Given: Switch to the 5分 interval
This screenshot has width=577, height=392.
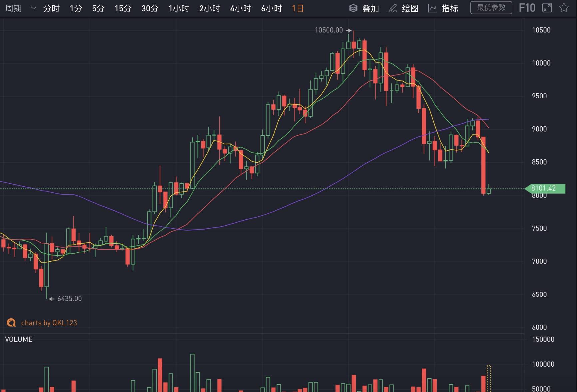Looking at the screenshot, I should [x=98, y=8].
